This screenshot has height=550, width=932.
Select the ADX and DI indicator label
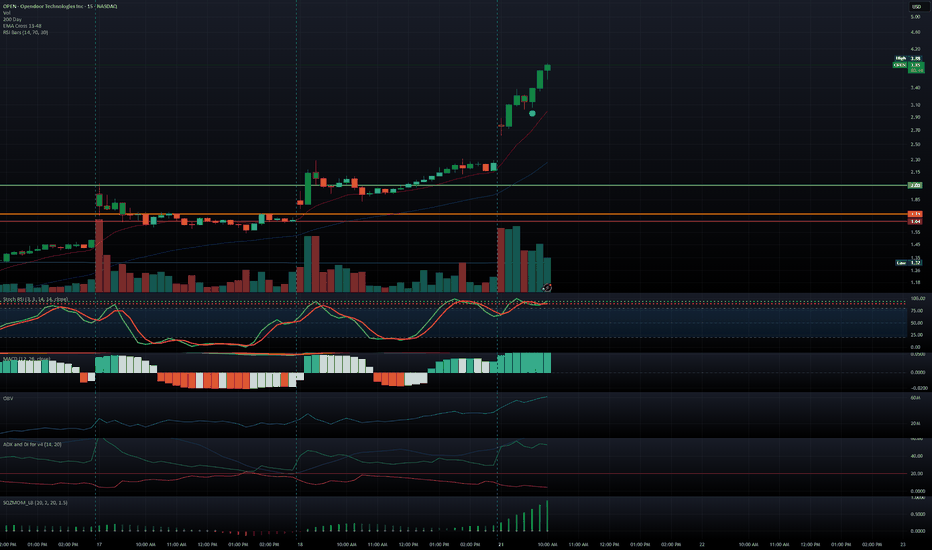coord(32,444)
